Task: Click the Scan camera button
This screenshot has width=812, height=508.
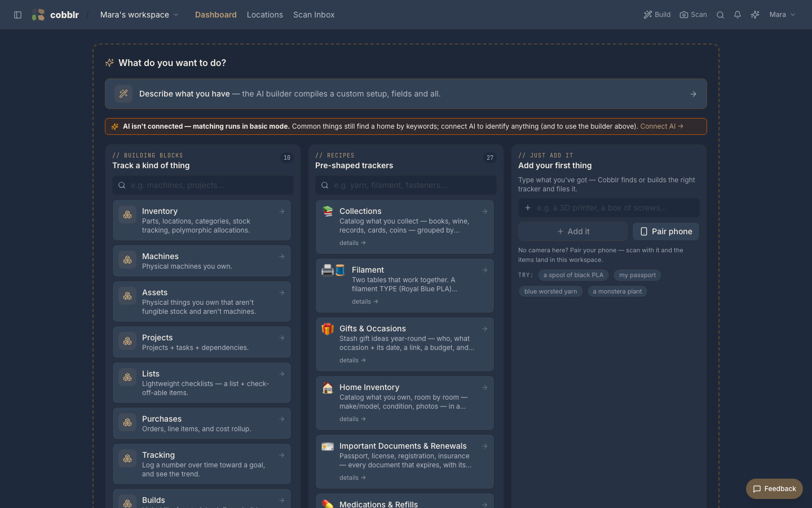Action: (693, 15)
